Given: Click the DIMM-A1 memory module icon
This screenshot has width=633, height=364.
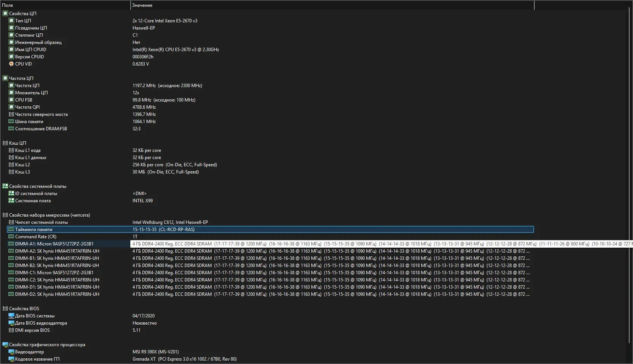Looking at the screenshot, I should tap(11, 244).
